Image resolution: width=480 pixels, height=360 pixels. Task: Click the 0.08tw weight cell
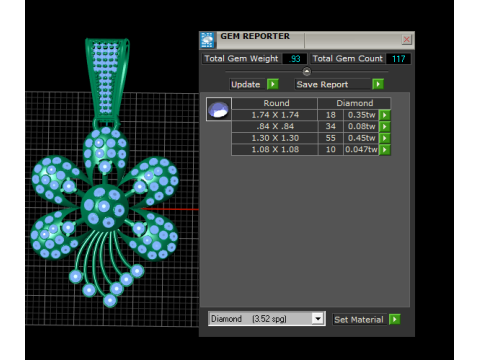(x=361, y=127)
